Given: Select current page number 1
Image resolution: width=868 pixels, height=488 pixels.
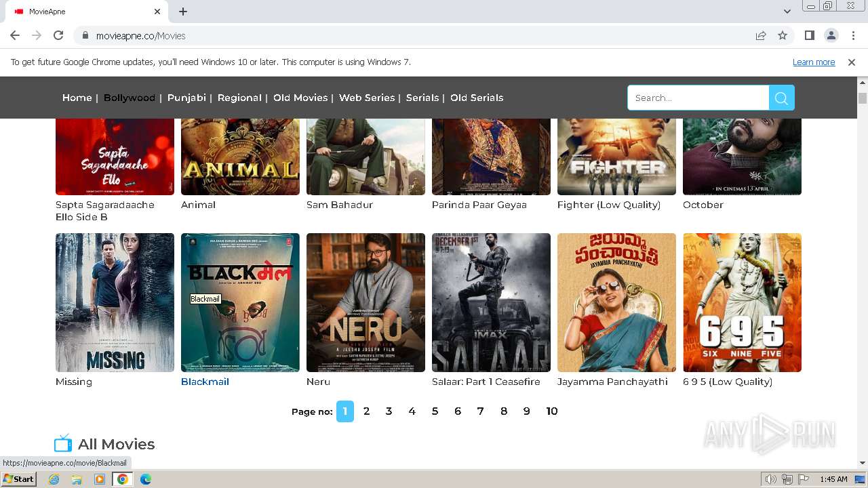Looking at the screenshot, I should (345, 411).
